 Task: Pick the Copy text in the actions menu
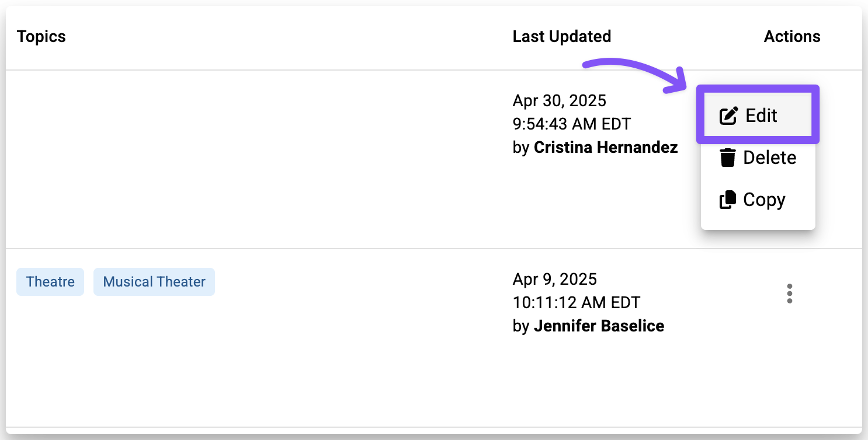coord(764,200)
